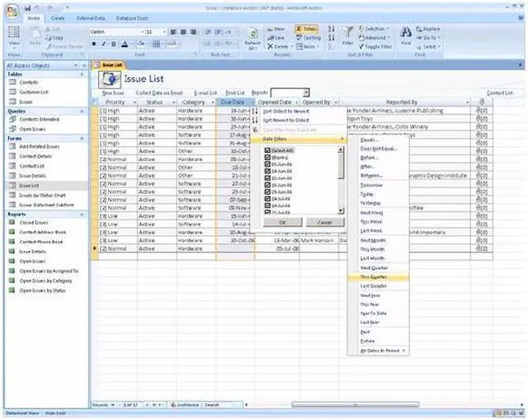
Task: Uncheck the (Blanks) filter checkbox
Action: tap(266, 158)
